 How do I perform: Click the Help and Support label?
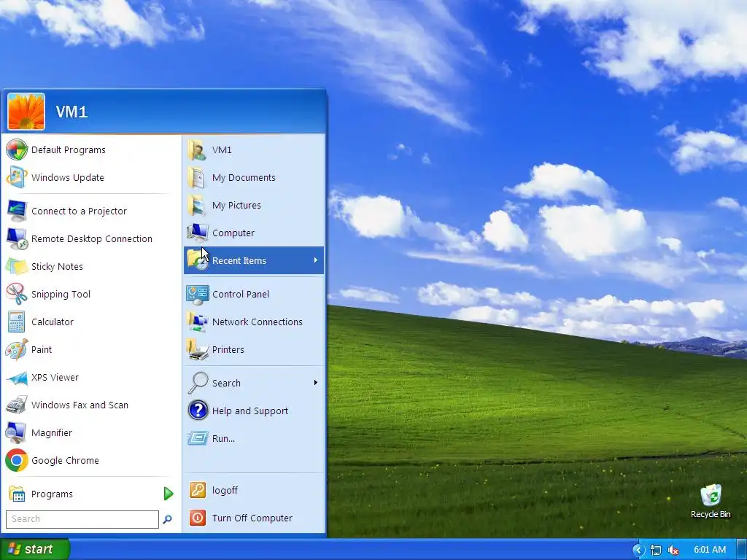[x=250, y=411]
